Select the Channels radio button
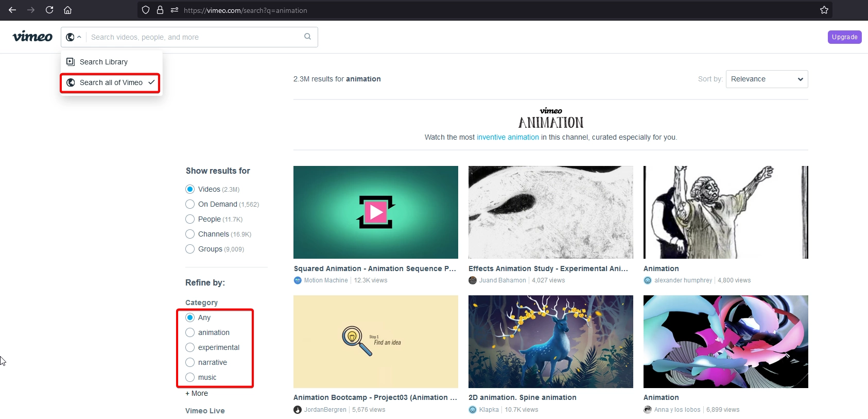 (x=190, y=234)
